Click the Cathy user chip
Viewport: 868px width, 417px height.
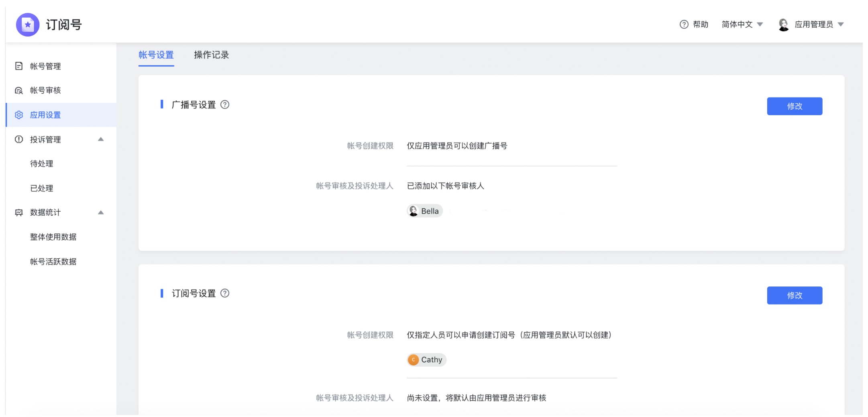tap(426, 360)
